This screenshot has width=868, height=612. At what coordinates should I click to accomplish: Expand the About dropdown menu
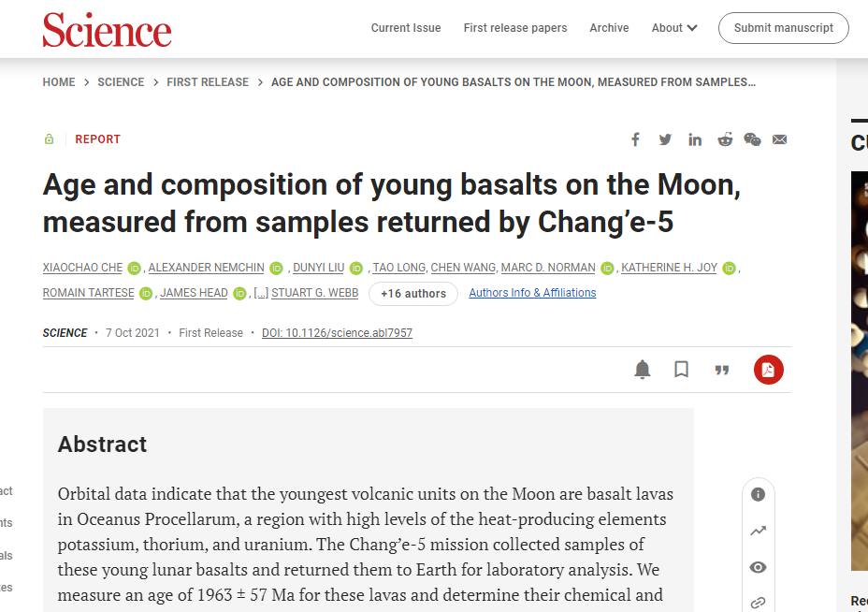[x=674, y=28]
